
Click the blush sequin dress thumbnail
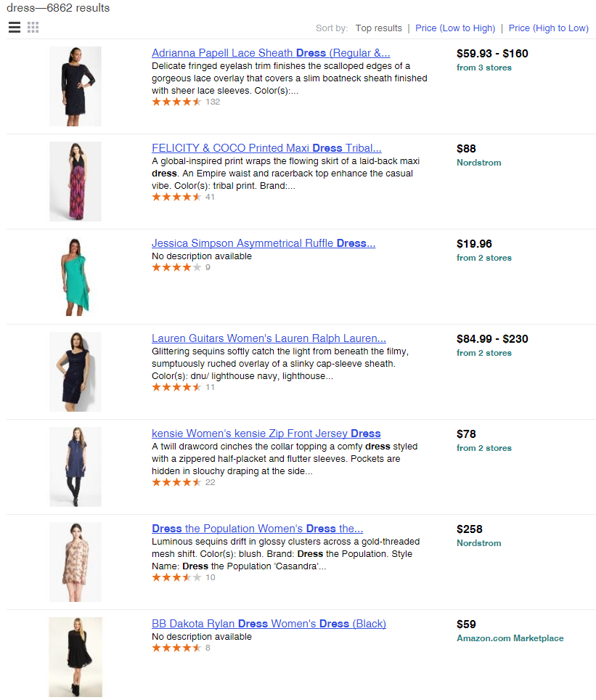75,562
